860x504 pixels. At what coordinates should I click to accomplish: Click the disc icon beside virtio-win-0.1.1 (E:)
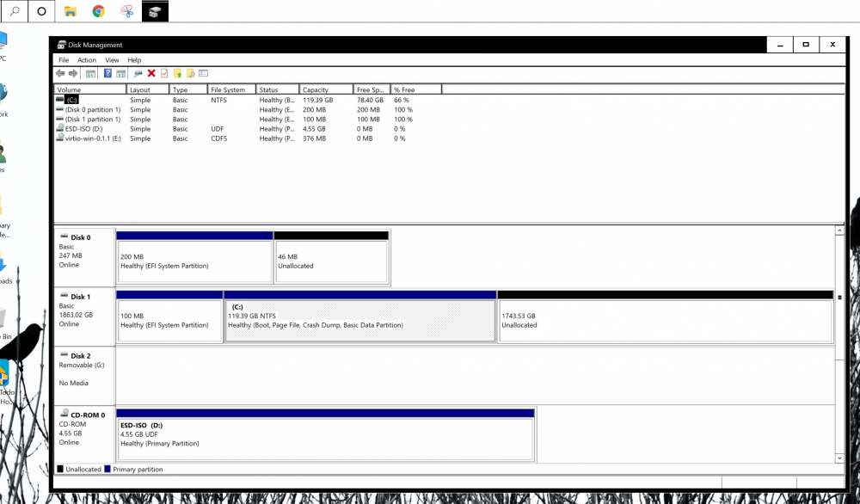60,138
